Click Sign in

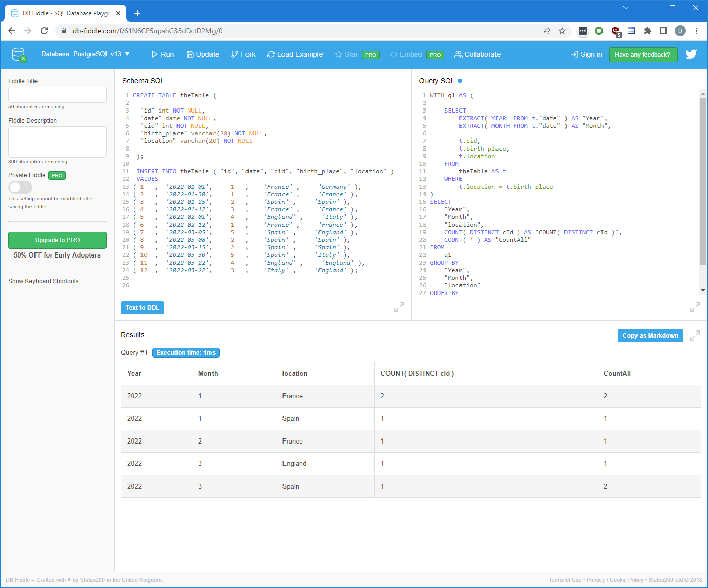tap(587, 54)
